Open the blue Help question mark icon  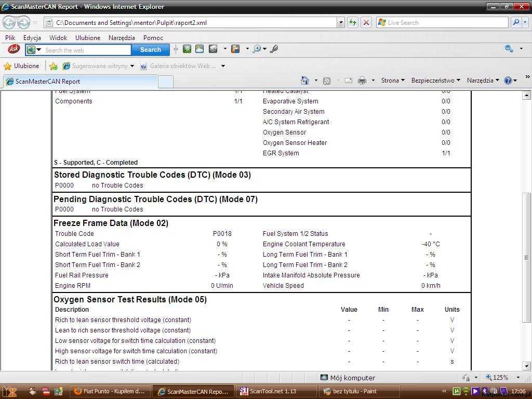[508, 81]
